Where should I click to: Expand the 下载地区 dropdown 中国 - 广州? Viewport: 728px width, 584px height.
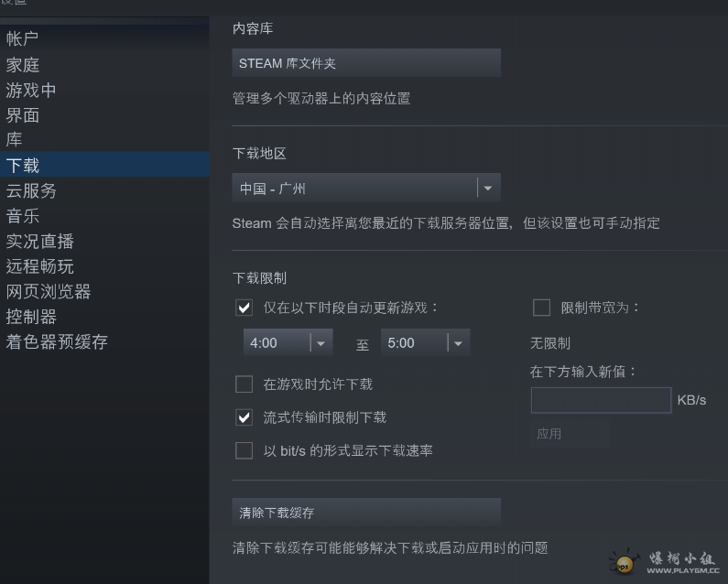[x=365, y=189]
